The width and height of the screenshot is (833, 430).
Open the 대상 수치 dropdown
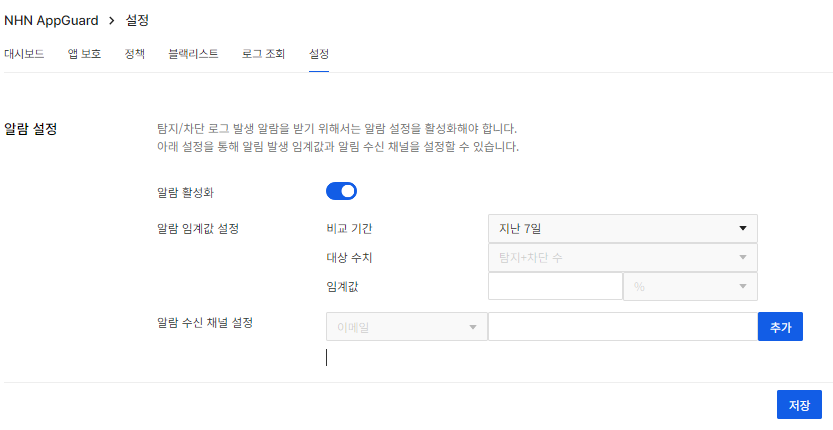pos(623,258)
